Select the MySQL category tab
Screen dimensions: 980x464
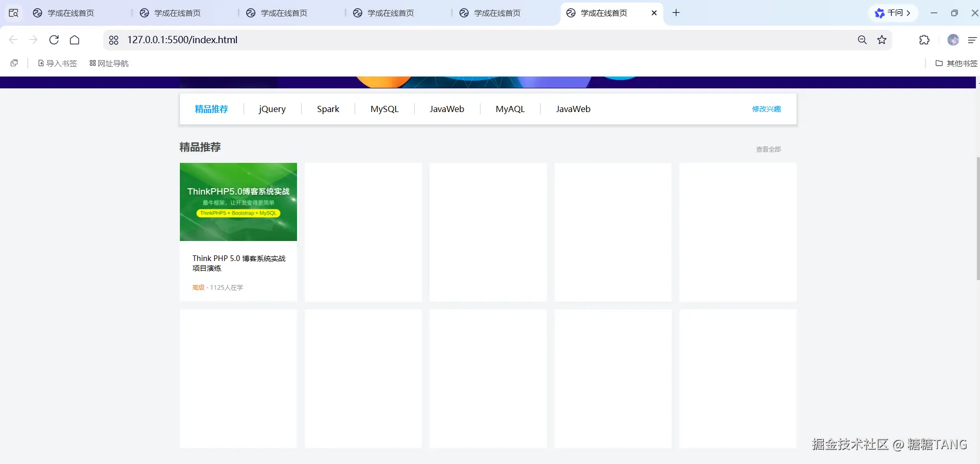[x=384, y=109]
